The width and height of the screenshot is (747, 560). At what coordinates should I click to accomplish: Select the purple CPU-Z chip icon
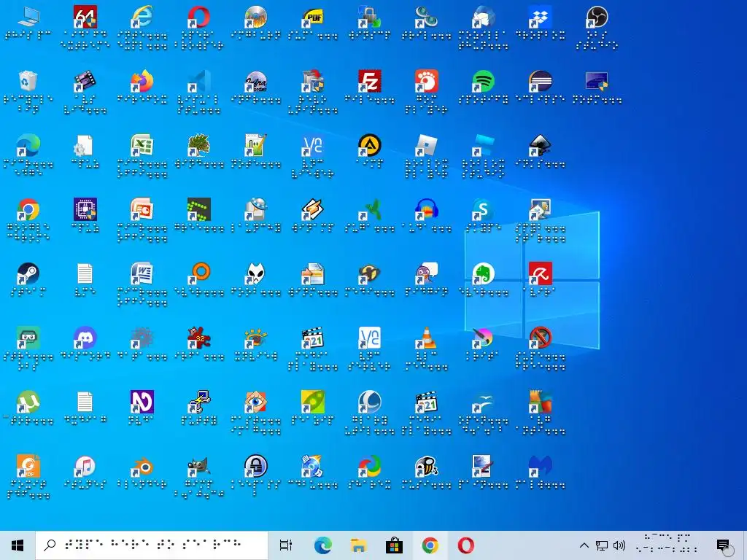(x=85, y=209)
